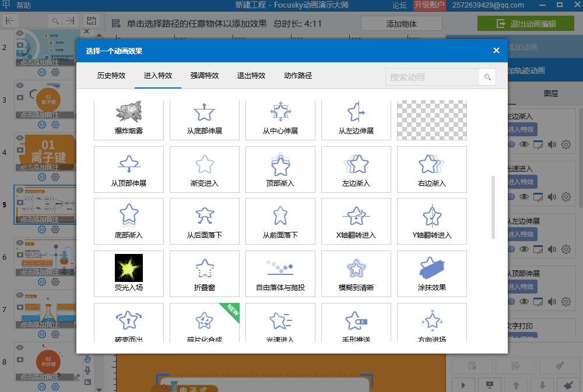This screenshot has height=392, width=583.
Task: Pick the 从左边伸展 animation
Action: coord(356,119)
